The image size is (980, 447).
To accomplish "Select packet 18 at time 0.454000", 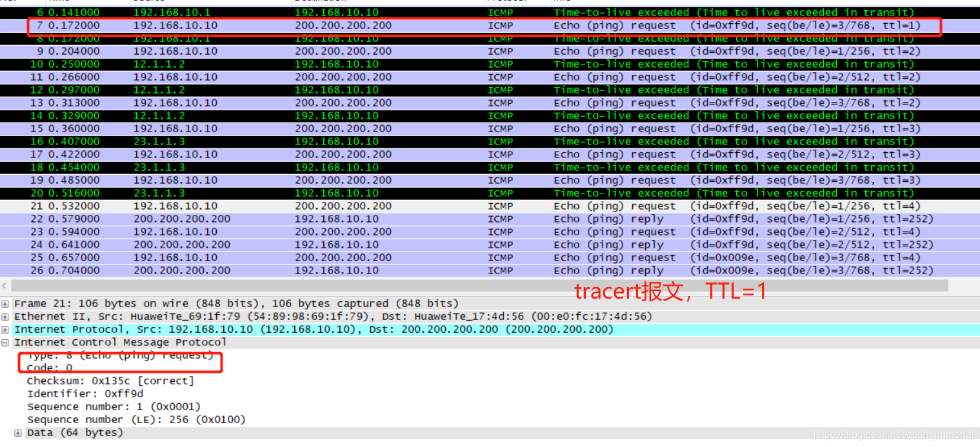I will 490,168.
